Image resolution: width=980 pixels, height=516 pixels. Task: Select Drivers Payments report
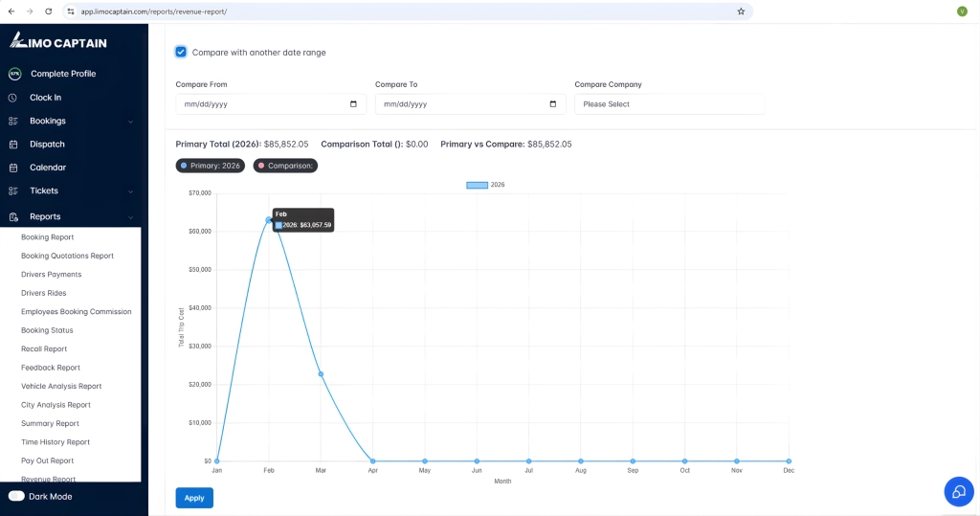[52, 275]
